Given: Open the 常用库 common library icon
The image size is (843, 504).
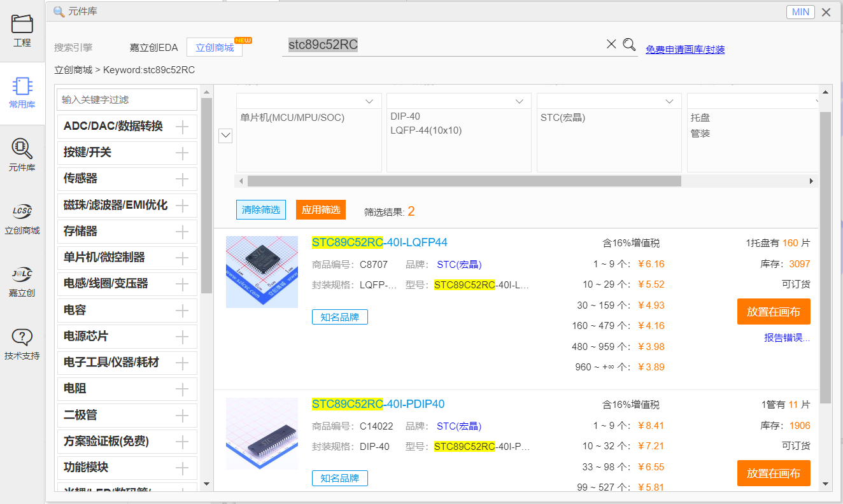Looking at the screenshot, I should 22,93.
